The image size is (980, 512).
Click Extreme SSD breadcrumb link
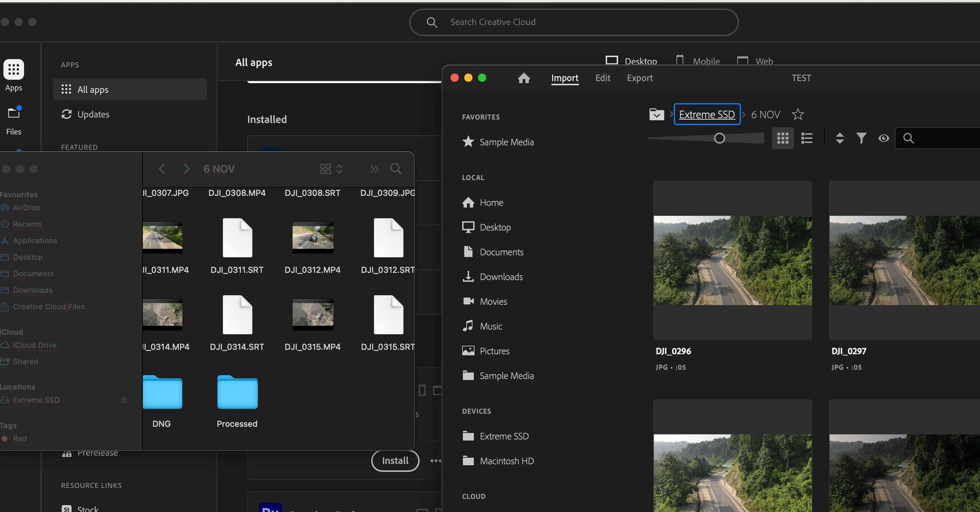pos(706,114)
